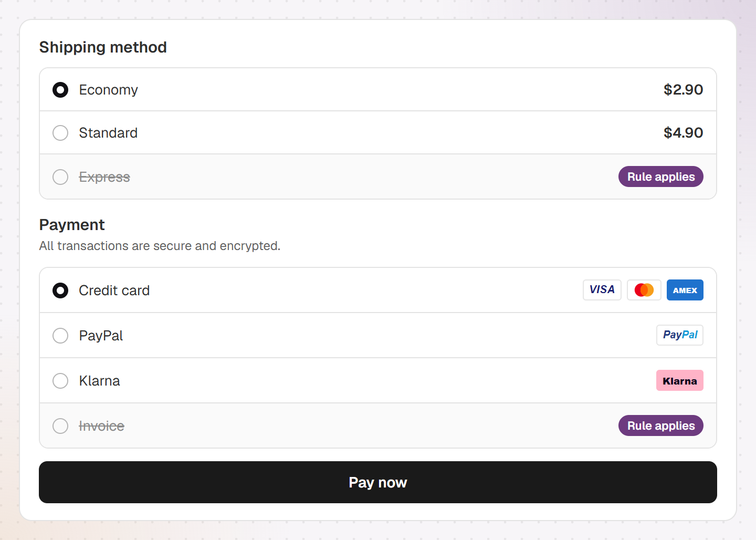Viewport: 756px width, 540px height.
Task: Select the disabled Express shipping radio
Action: click(60, 177)
